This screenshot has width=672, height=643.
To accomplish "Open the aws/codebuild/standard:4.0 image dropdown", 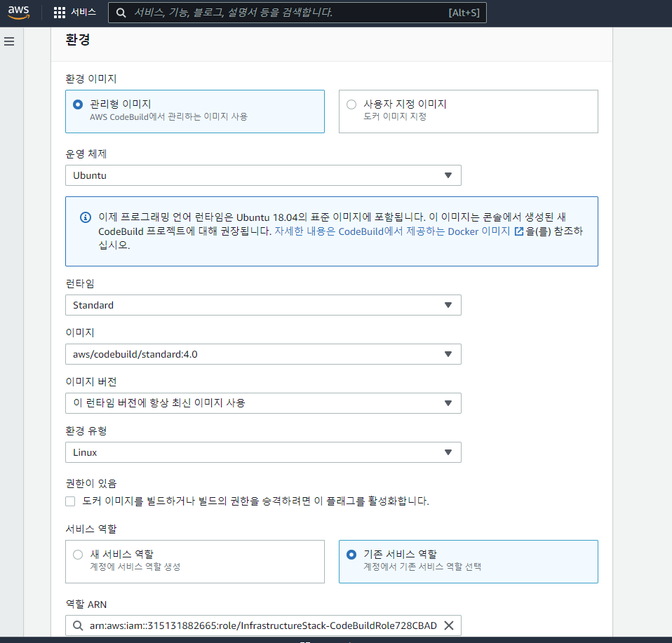I will coord(263,354).
